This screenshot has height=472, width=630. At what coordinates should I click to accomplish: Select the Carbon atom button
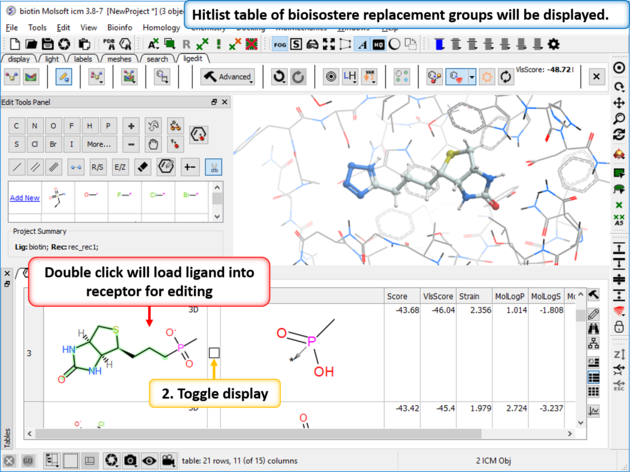[18, 126]
